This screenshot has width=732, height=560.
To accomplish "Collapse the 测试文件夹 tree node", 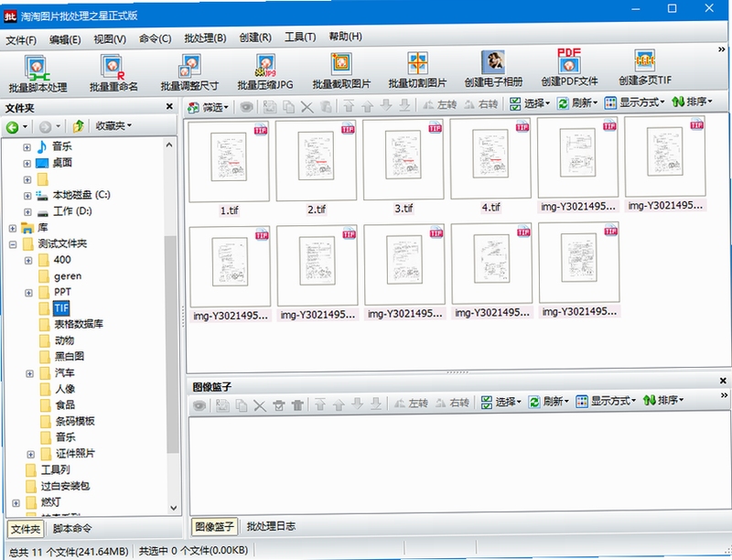I will point(13,244).
